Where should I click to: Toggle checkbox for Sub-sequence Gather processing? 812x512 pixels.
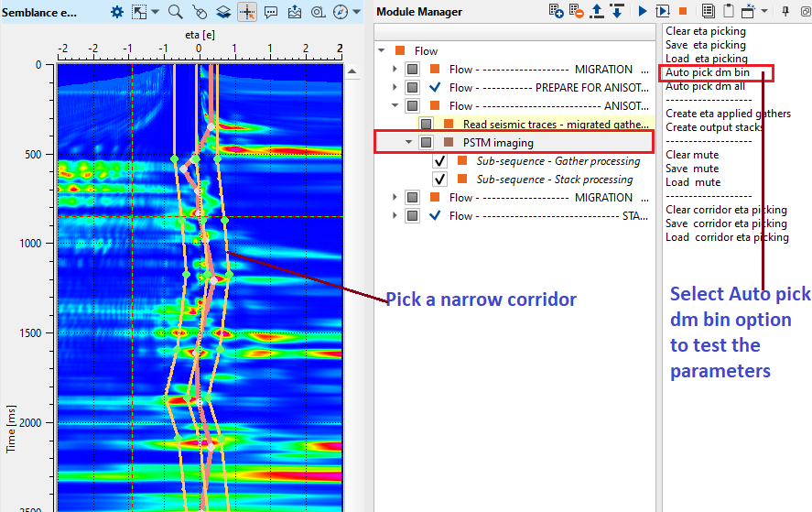pyautogui.click(x=439, y=161)
